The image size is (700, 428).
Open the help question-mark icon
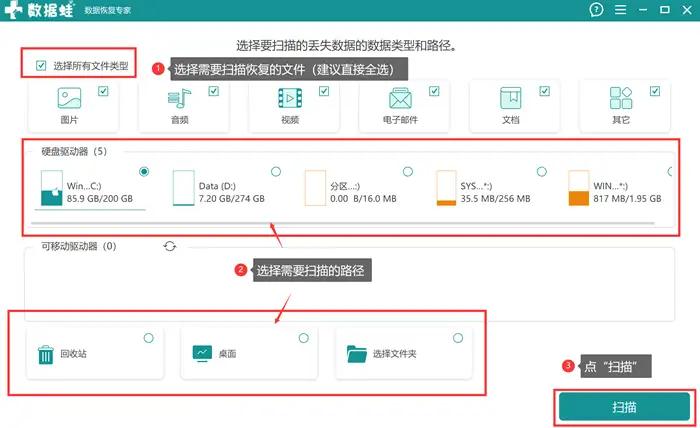pyautogui.click(x=596, y=10)
